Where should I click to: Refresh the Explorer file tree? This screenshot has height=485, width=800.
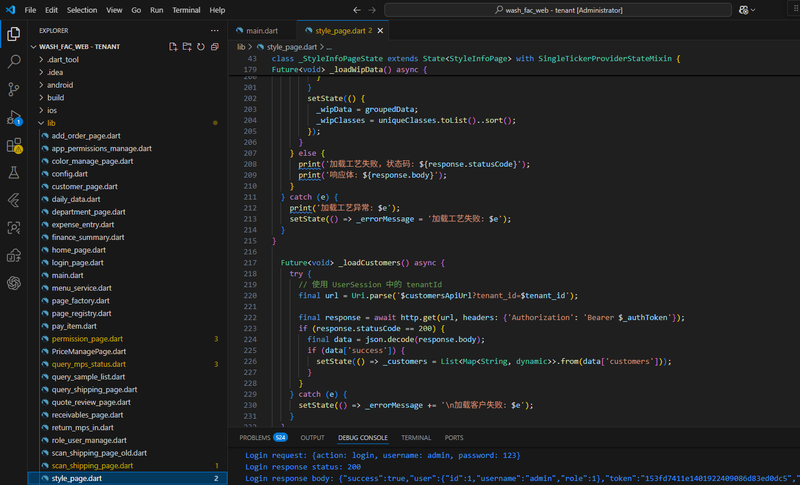(201, 46)
